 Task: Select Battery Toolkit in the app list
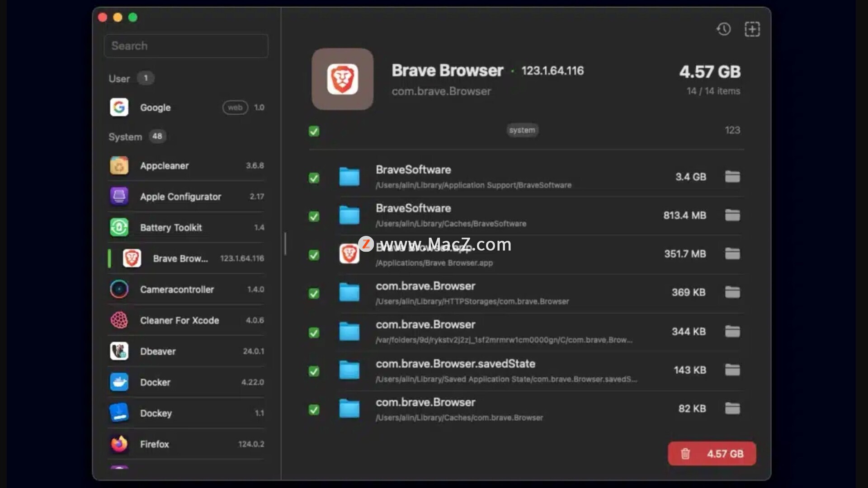click(x=186, y=227)
